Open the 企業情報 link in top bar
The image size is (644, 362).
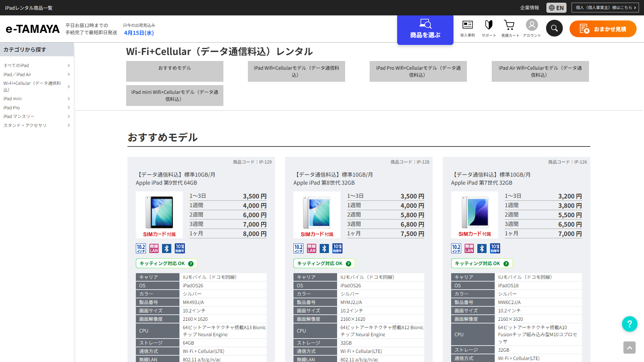(x=529, y=8)
